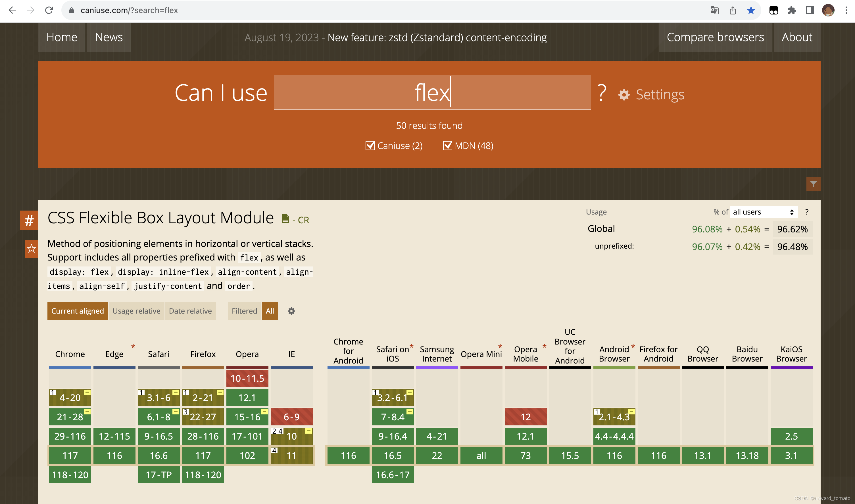Click the IE 11 partial support cell
The width and height of the screenshot is (855, 504).
(x=291, y=455)
